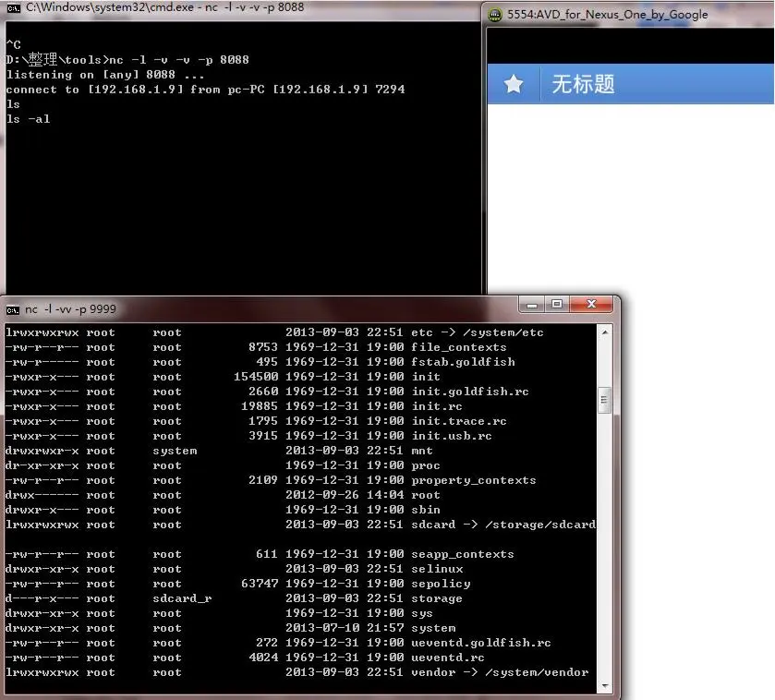Click the fstab.goldfish file name

tap(463, 362)
